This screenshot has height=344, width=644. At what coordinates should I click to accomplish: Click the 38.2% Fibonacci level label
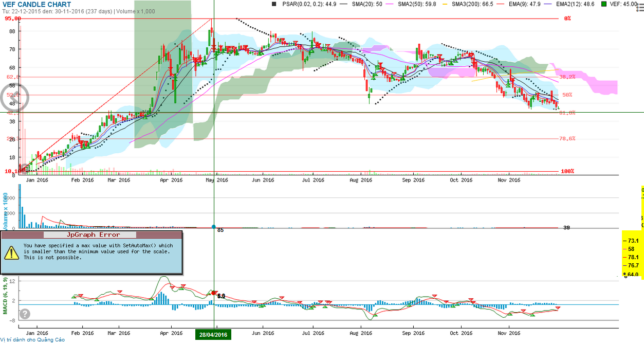[x=567, y=77]
